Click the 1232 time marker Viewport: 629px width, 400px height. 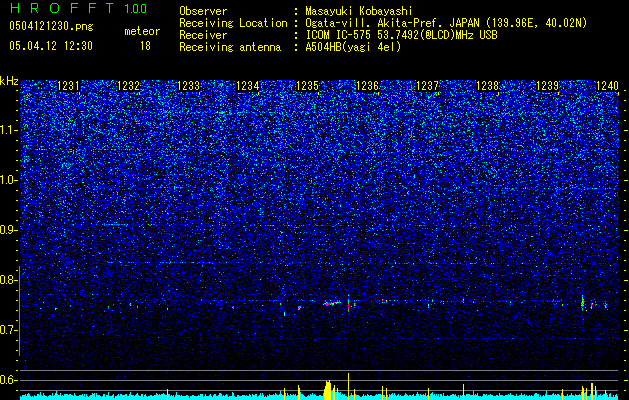(x=128, y=86)
